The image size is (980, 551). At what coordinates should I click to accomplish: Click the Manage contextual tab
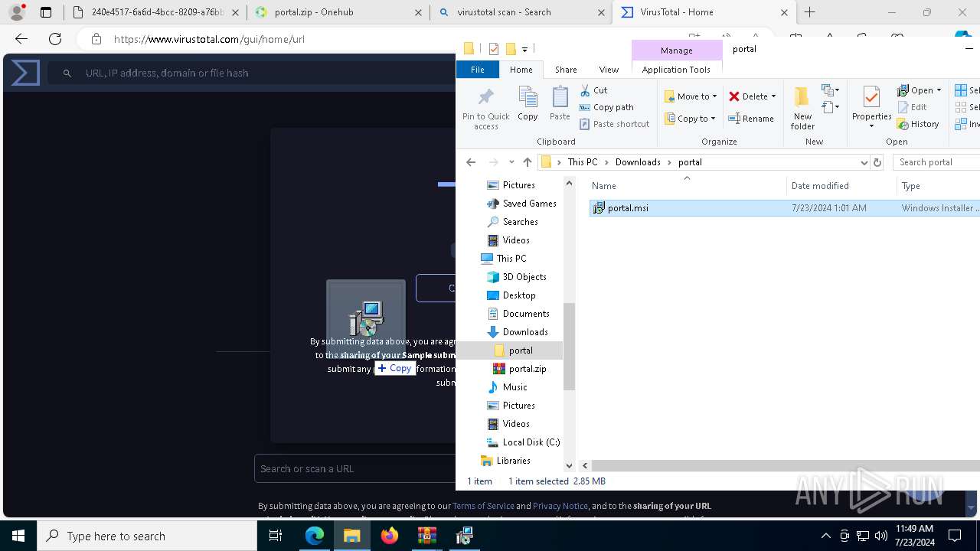point(676,51)
